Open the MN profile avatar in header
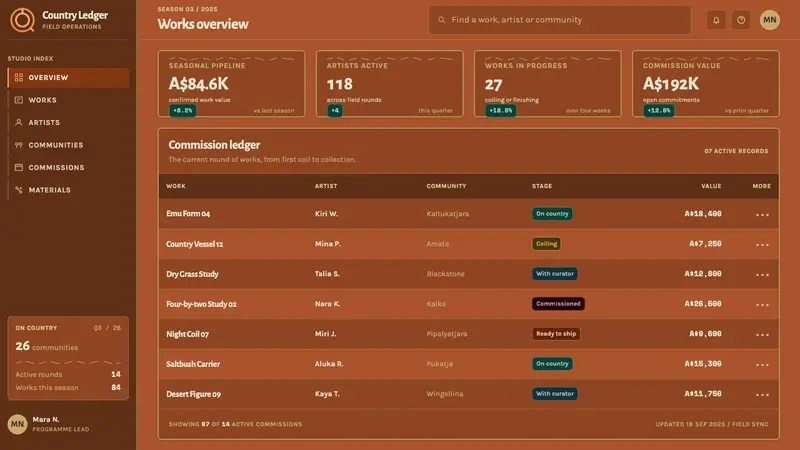800x450 pixels. (x=769, y=20)
